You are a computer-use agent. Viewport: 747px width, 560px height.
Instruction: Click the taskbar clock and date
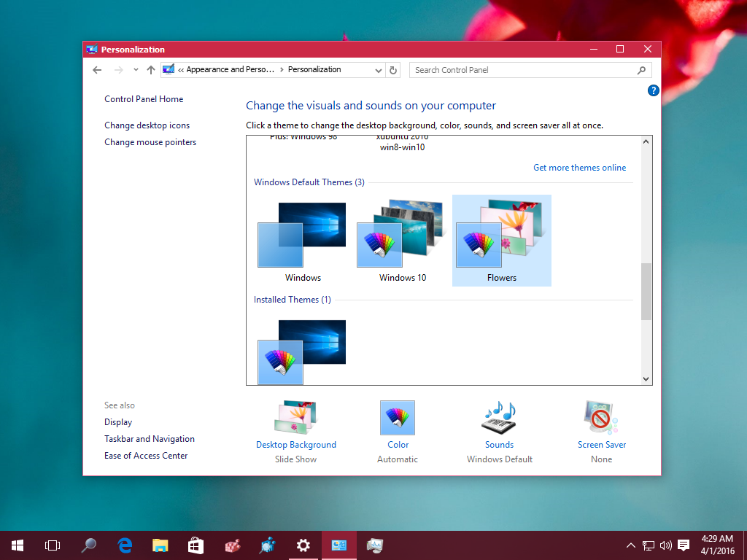pos(718,545)
